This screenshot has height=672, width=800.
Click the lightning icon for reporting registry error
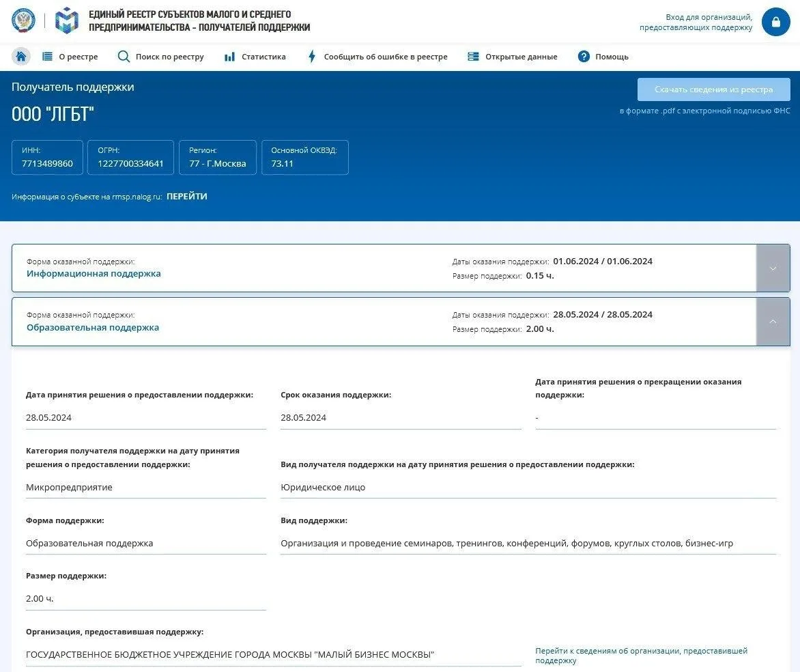(312, 56)
